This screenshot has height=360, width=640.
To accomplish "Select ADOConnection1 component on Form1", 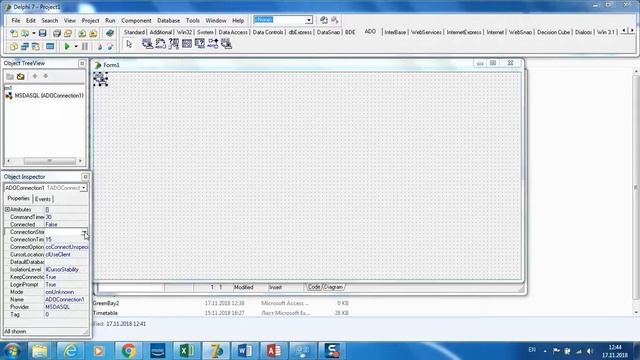I will [100, 79].
